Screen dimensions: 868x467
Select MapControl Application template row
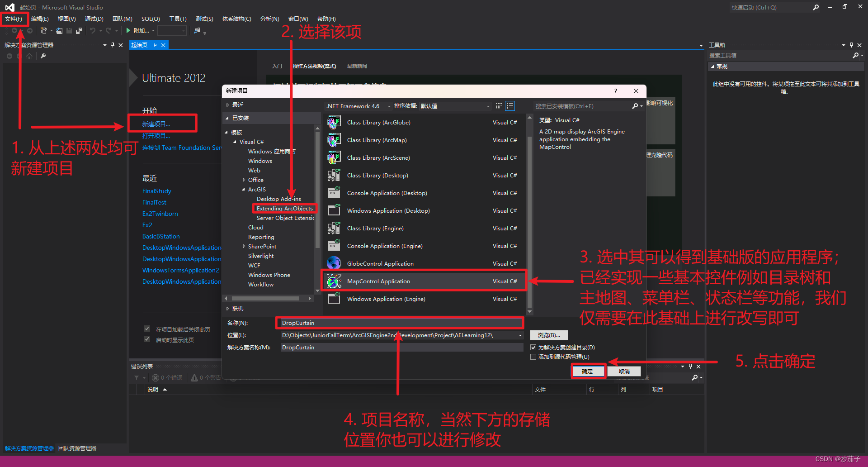(424, 281)
